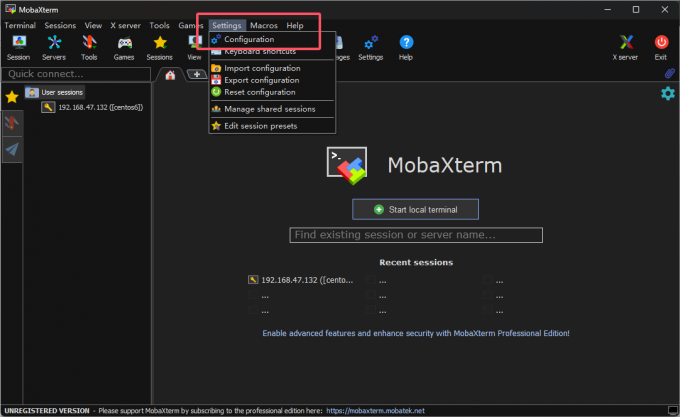This screenshot has height=417, width=680.
Task: Open the teal gear icon in home tab
Action: [668, 93]
